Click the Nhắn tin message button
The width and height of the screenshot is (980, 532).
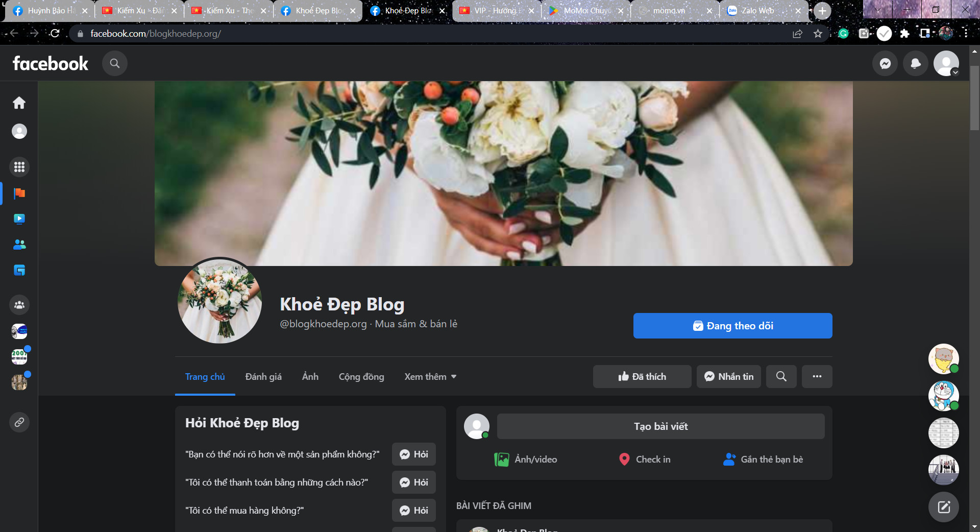click(x=728, y=376)
